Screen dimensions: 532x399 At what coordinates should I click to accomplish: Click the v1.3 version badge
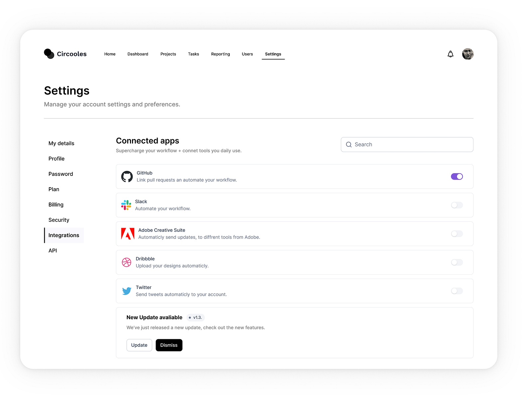click(196, 318)
